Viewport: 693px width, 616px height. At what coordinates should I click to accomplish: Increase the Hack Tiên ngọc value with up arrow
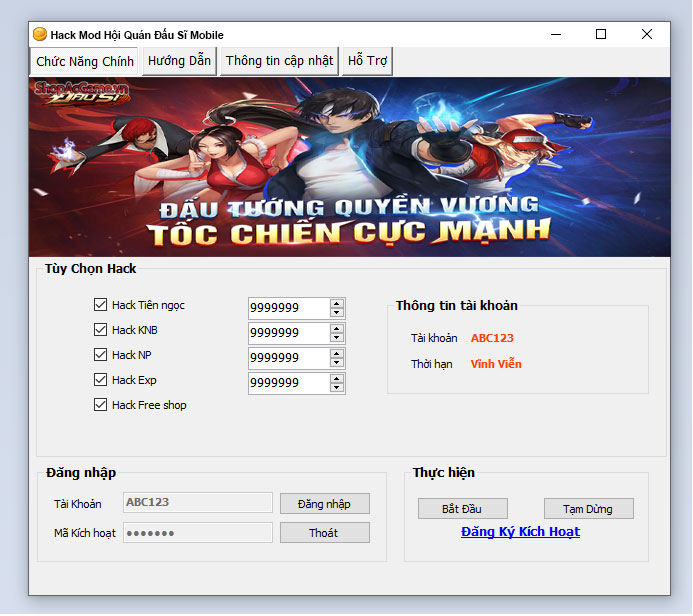336,304
